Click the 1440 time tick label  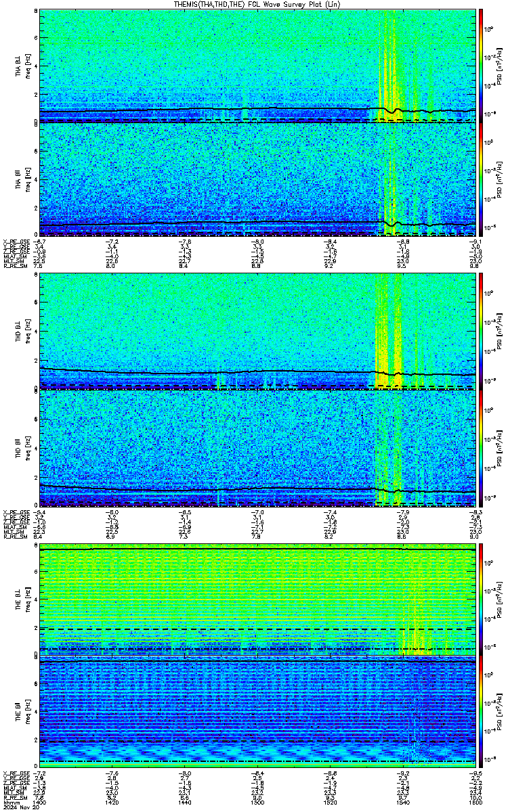pos(185,803)
